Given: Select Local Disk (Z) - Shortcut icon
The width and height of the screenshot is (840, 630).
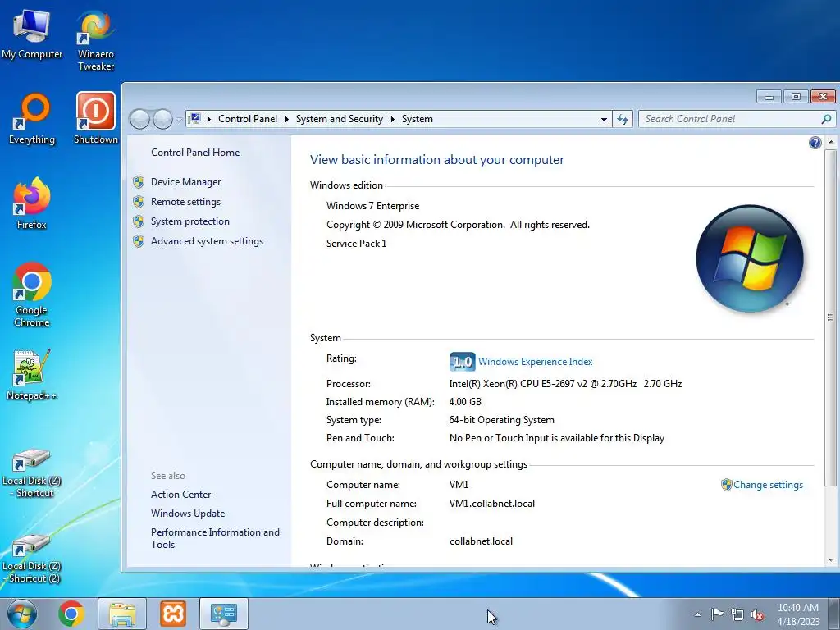Looking at the screenshot, I should pyautogui.click(x=32, y=472).
